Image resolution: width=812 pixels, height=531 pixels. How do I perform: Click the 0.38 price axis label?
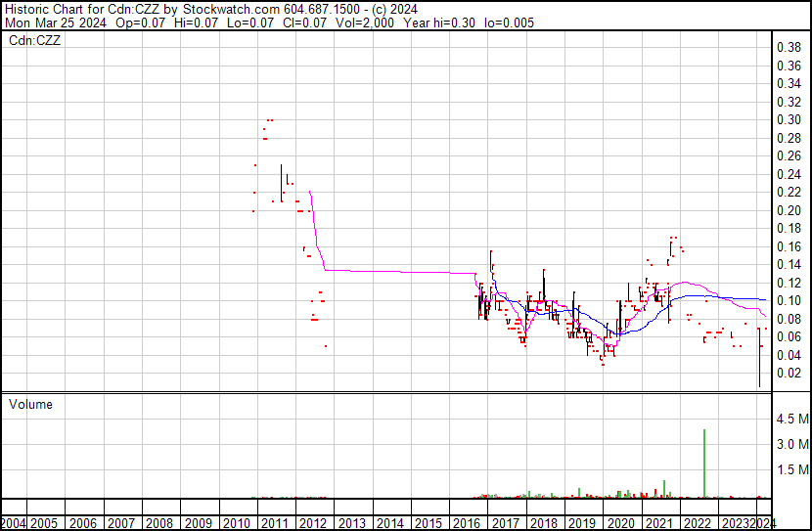[789, 48]
